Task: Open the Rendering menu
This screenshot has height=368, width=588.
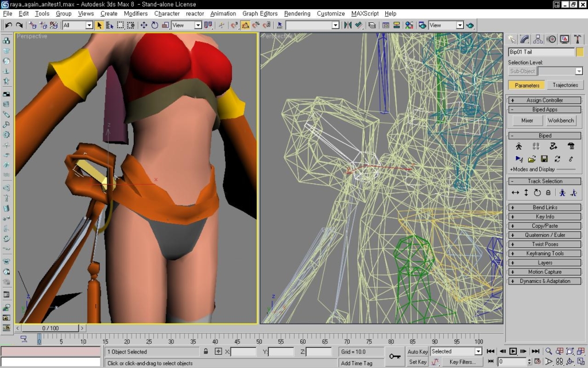Action: pos(297,14)
